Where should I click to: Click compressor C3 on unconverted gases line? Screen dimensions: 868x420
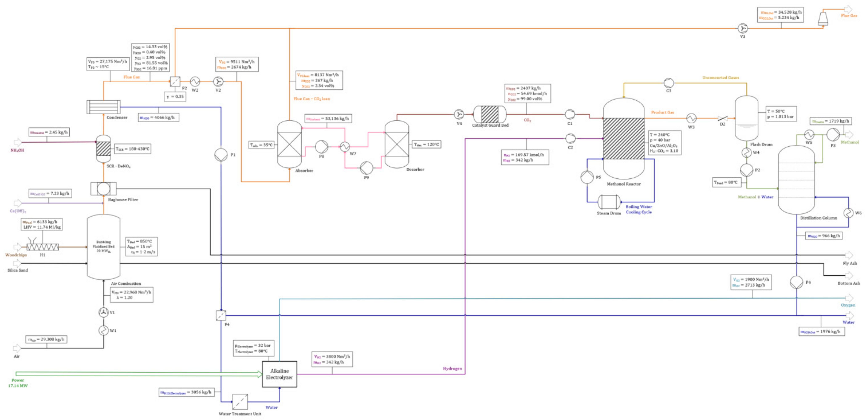[x=669, y=83]
